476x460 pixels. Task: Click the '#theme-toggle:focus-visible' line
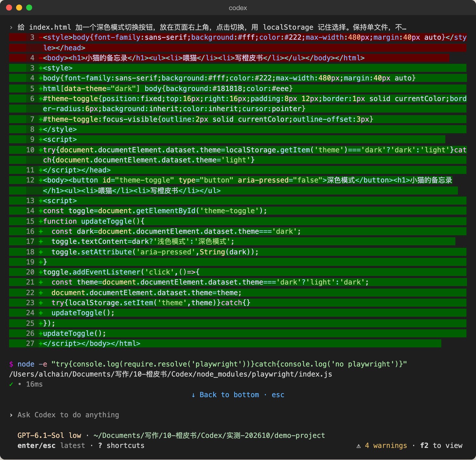click(x=238, y=119)
